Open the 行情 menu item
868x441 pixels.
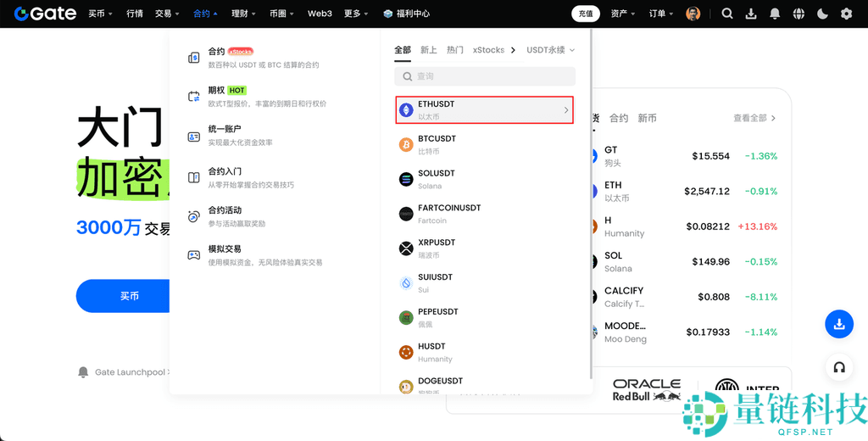pos(135,14)
